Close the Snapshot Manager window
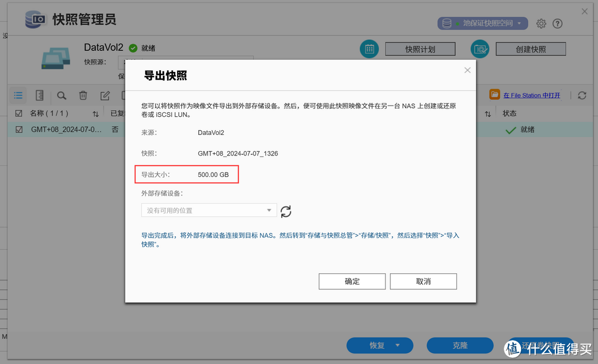 (x=584, y=12)
